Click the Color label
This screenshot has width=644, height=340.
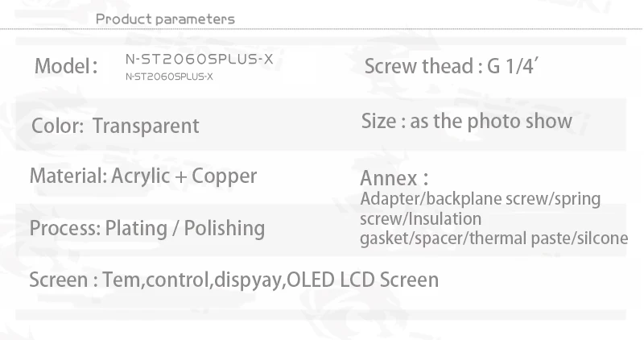coord(57,126)
